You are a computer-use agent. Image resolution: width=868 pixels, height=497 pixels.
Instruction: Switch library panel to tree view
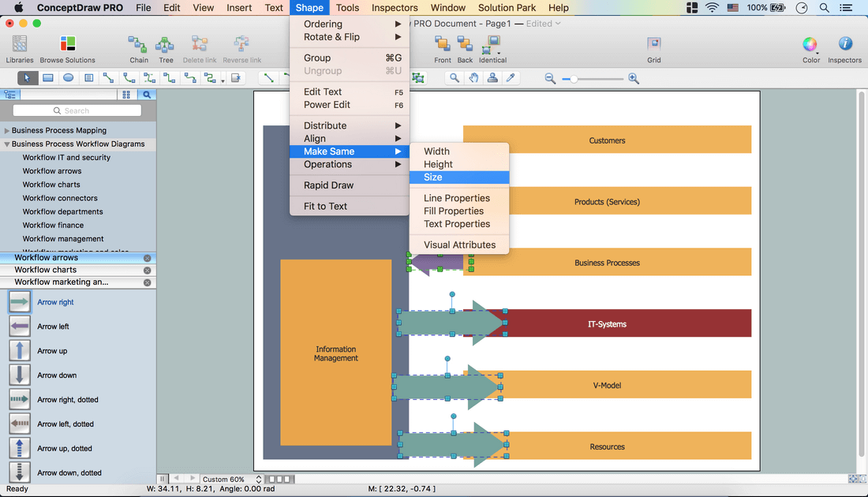pyautogui.click(x=10, y=95)
